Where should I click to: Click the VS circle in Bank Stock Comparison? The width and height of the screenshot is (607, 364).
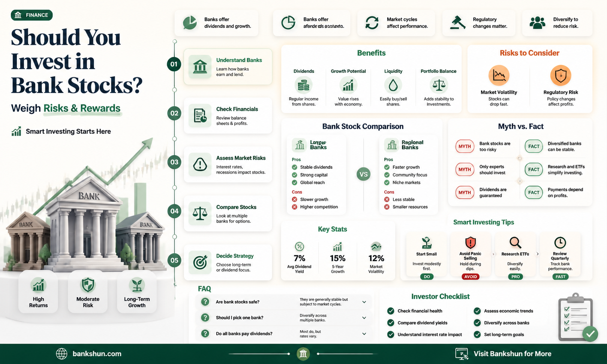(363, 174)
